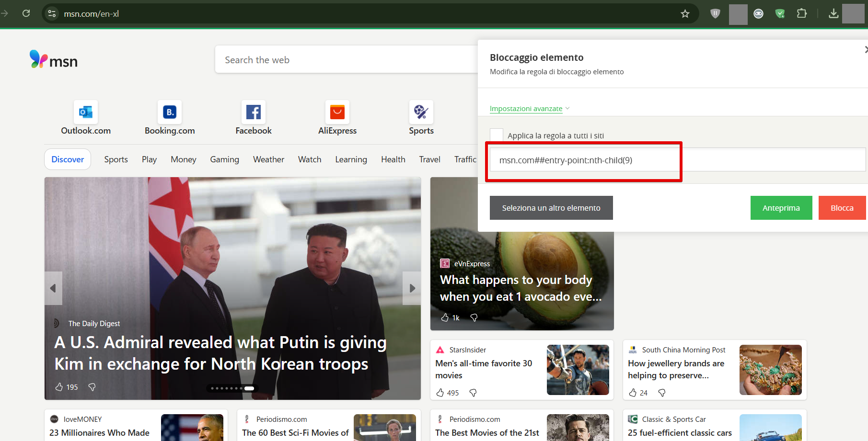Switch to the Health tab

tap(393, 159)
